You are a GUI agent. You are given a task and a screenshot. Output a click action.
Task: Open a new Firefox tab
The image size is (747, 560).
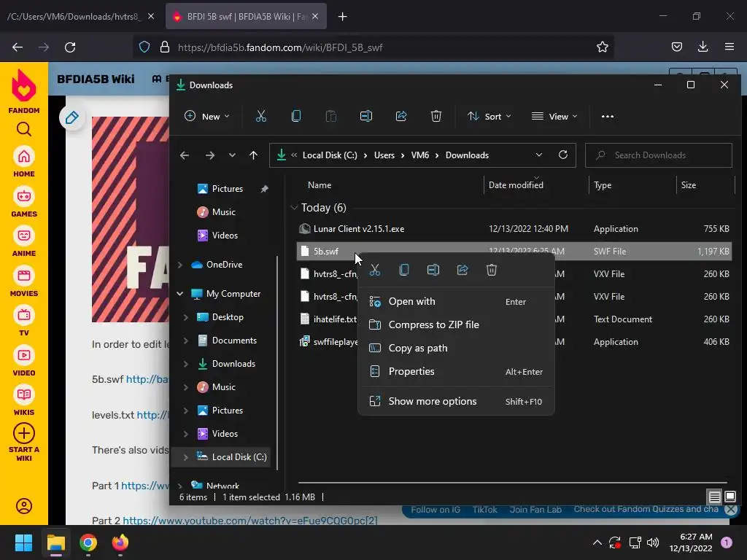pos(342,17)
